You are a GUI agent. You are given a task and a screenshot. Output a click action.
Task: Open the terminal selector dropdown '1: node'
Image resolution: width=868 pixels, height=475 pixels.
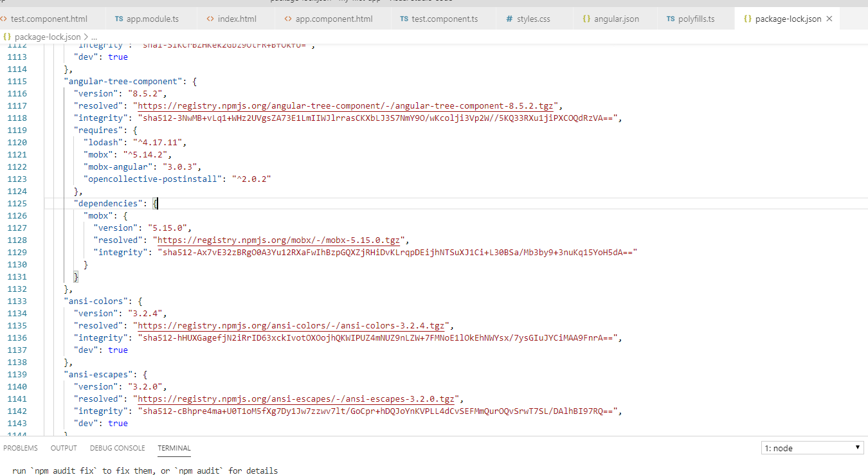pyautogui.click(x=812, y=448)
